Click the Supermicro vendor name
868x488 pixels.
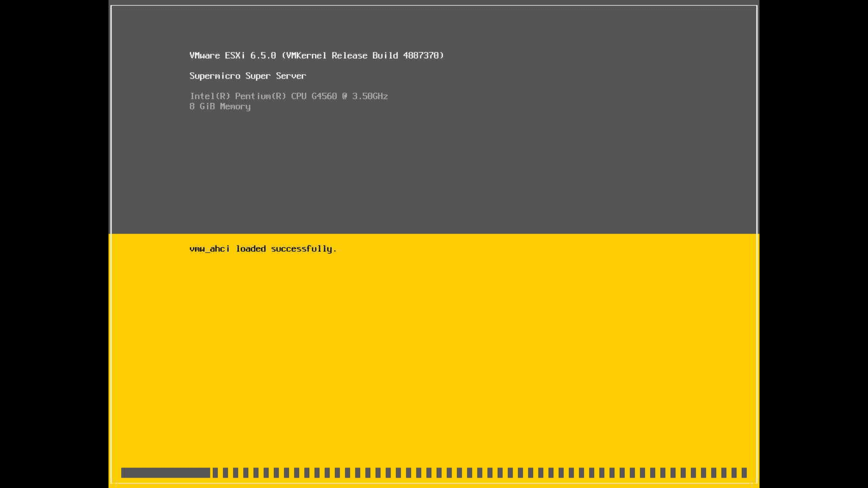pos(215,76)
